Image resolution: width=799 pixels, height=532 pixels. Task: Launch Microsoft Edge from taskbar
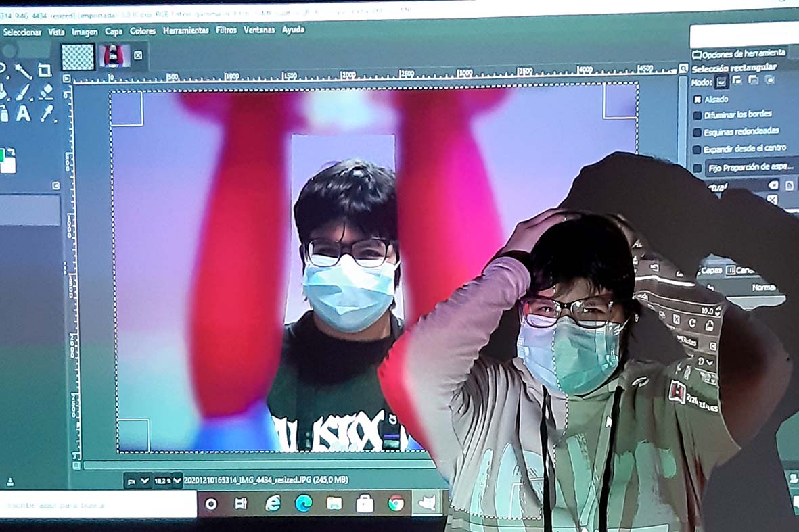(304, 504)
